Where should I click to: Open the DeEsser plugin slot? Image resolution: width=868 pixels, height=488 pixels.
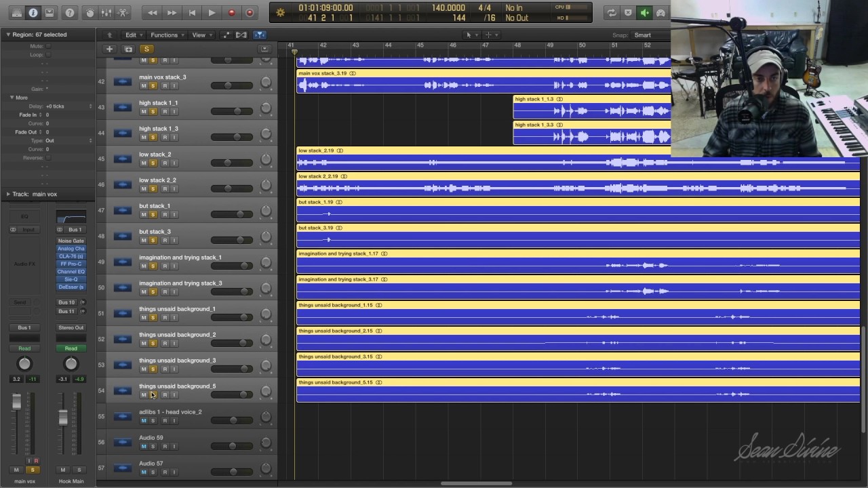[x=71, y=287]
